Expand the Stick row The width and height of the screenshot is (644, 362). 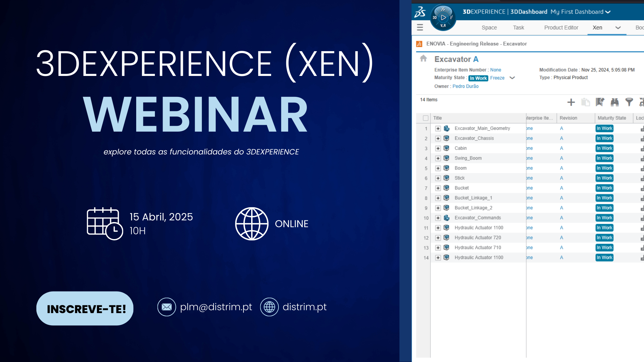coord(438,178)
